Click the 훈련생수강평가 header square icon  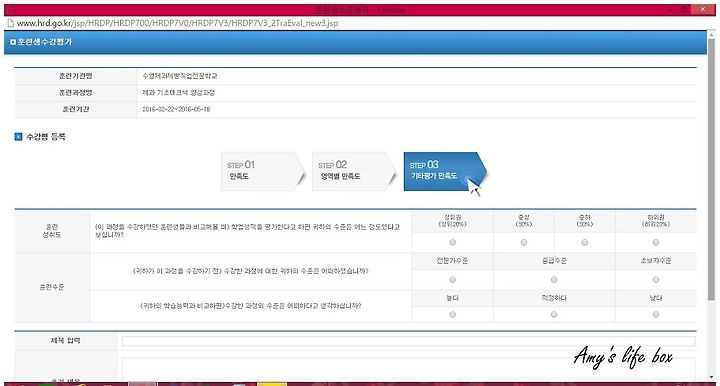tap(13, 42)
